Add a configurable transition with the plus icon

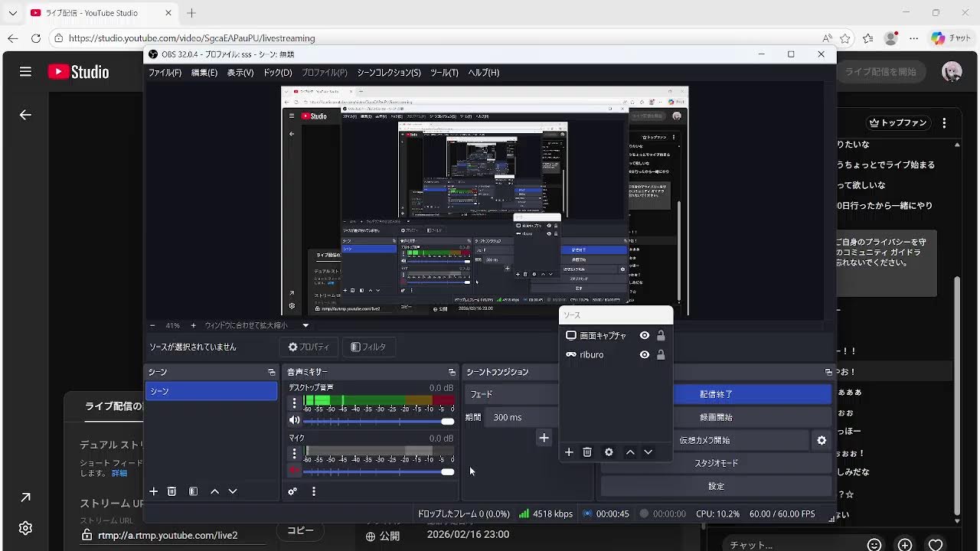tap(544, 438)
